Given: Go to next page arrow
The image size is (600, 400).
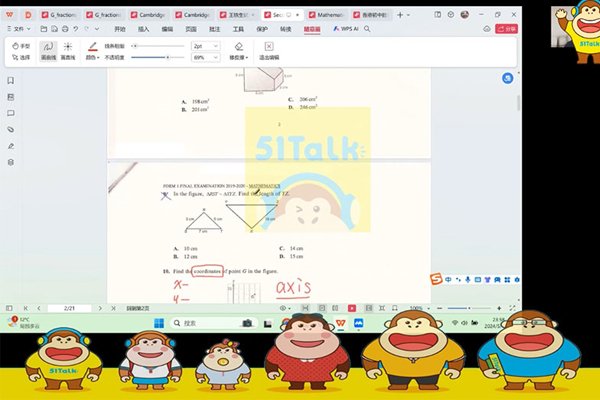Looking at the screenshot, I should (x=100, y=308).
